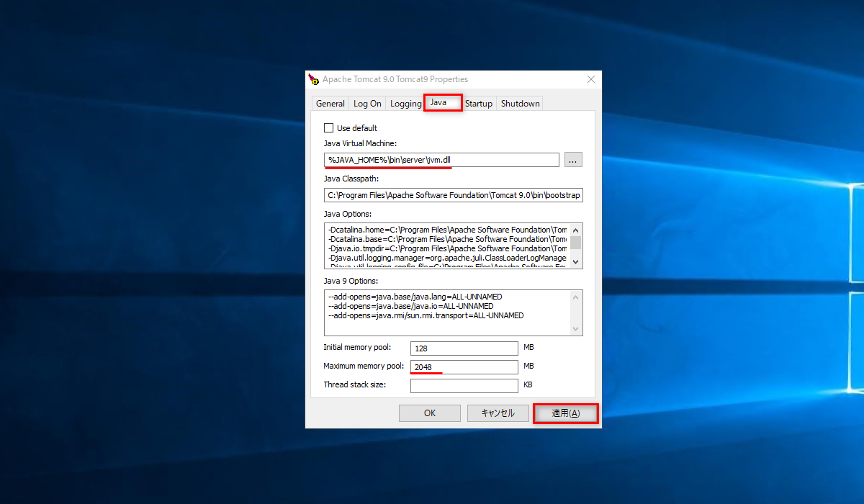Show the Shutdown tab

pyautogui.click(x=520, y=104)
